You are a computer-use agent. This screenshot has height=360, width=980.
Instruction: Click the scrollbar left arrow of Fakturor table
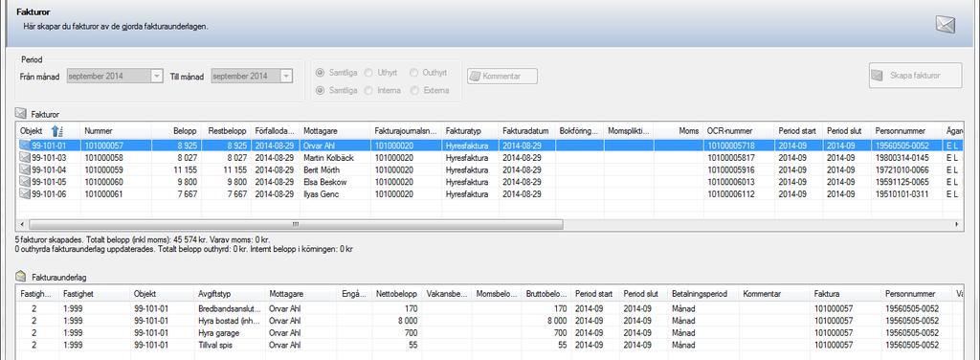coord(23,224)
